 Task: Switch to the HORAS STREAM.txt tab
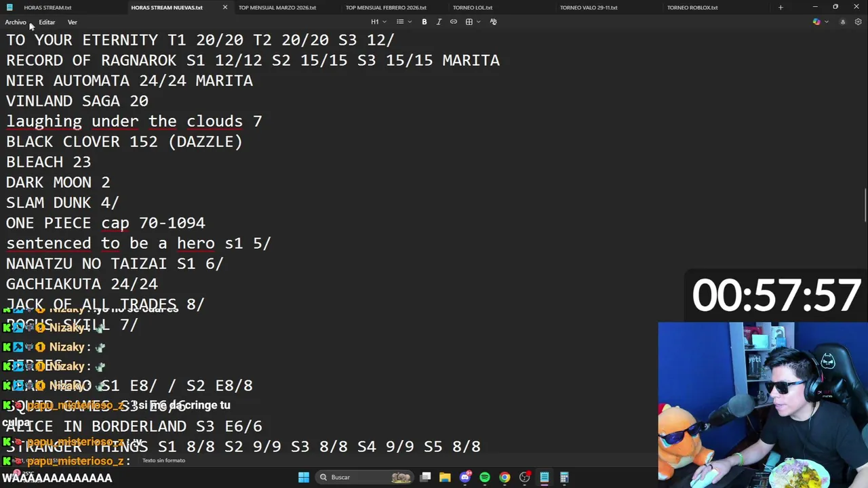pyautogui.click(x=47, y=7)
